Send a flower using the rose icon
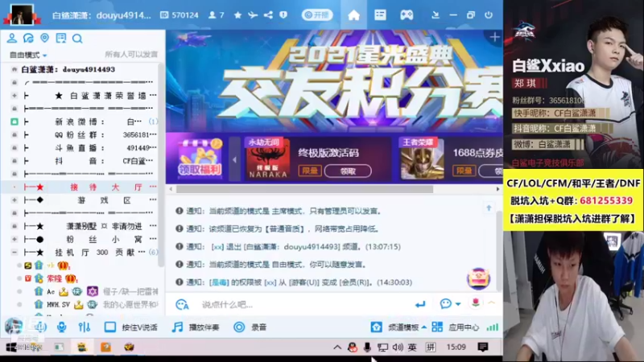The width and height of the screenshot is (644, 362). point(476,303)
